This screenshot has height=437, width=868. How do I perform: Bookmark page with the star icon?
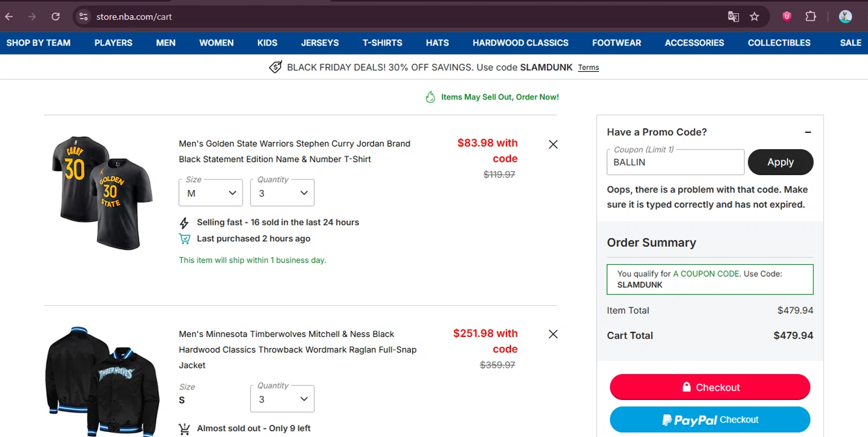point(755,17)
